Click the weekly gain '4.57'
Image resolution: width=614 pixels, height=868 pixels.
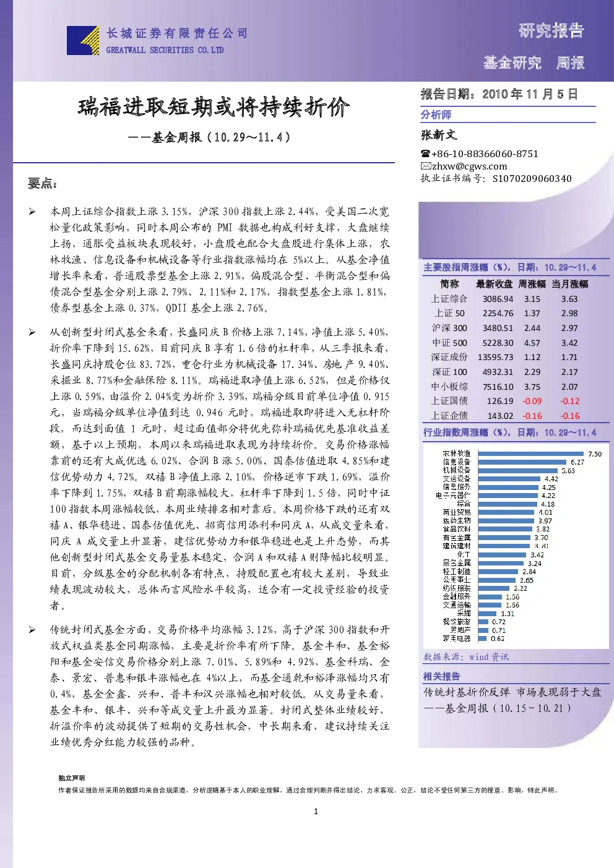(x=532, y=343)
